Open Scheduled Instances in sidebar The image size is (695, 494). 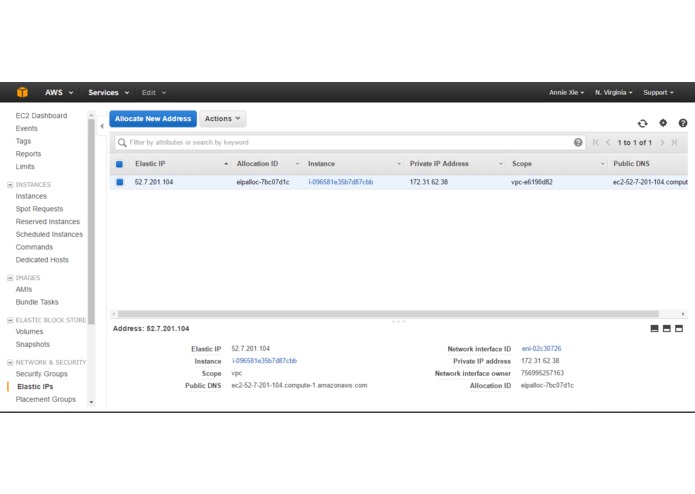tap(49, 234)
